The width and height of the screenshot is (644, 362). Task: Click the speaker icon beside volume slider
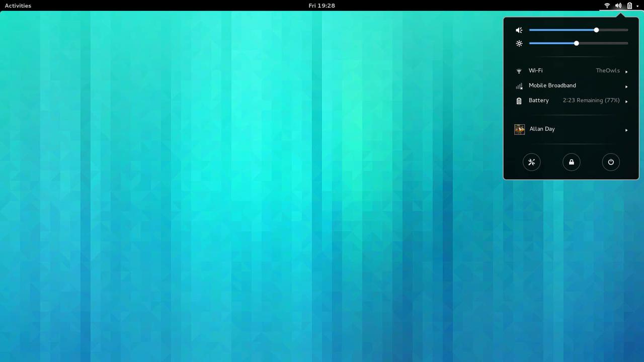click(519, 30)
